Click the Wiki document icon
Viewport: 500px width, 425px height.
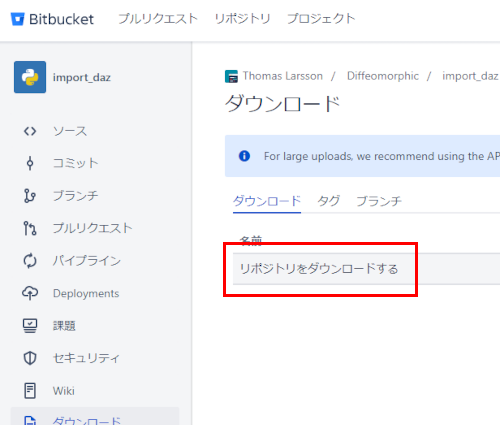pyautogui.click(x=30, y=390)
